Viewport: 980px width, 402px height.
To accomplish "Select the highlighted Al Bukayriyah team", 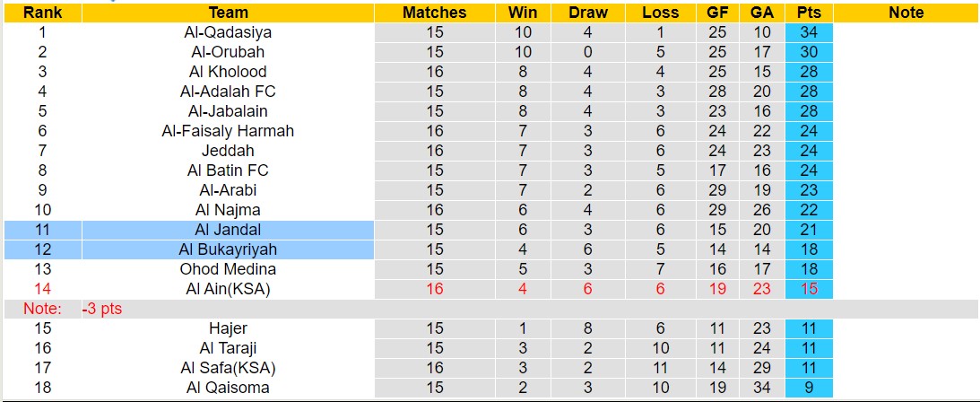I will 228,249.
